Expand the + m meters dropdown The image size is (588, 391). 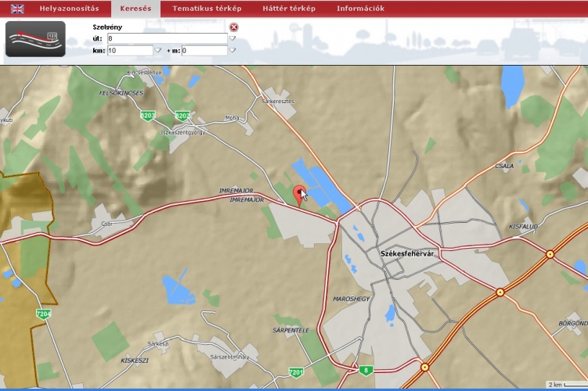coord(233,50)
